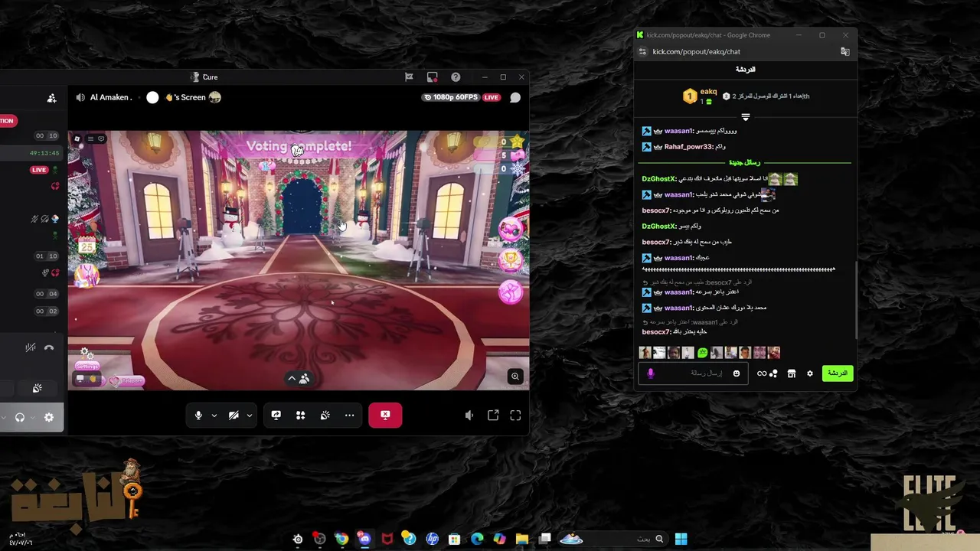Viewport: 980px width, 551px height.
Task: Open Microsoft Store from the taskbar
Action: (x=454, y=539)
